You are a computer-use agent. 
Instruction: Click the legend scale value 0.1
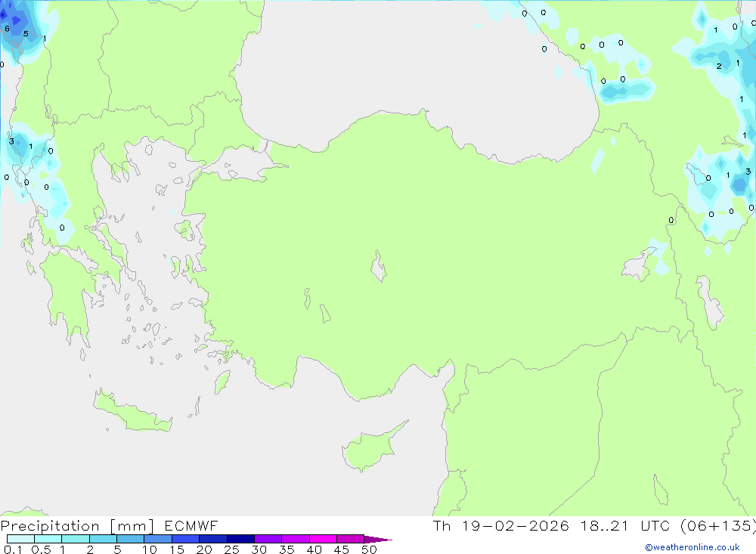click(x=13, y=549)
